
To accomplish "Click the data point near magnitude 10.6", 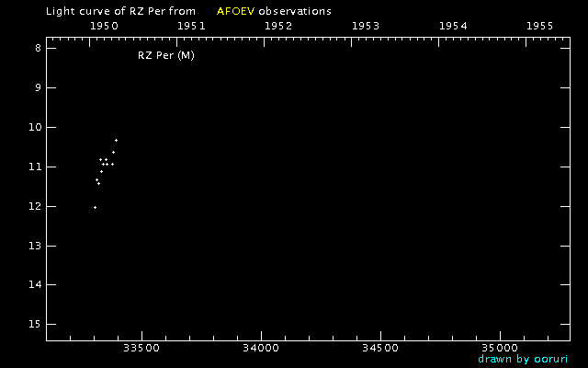I will click(x=113, y=152).
